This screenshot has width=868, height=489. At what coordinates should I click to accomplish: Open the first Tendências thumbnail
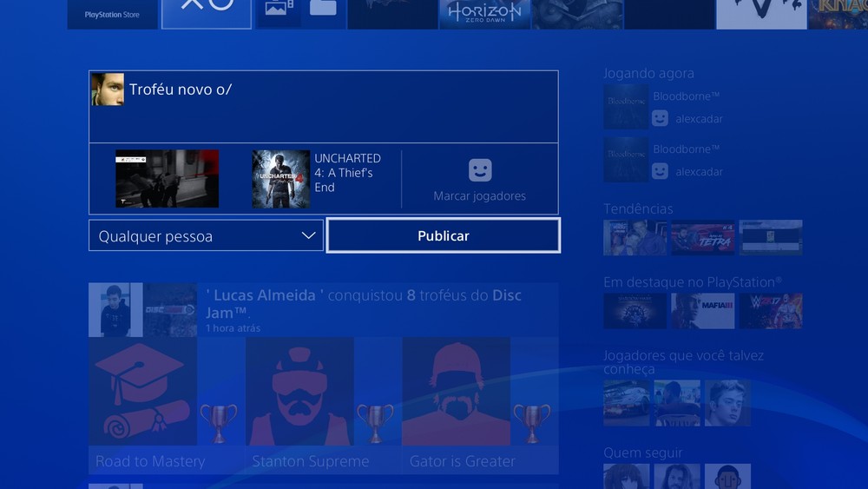click(635, 238)
